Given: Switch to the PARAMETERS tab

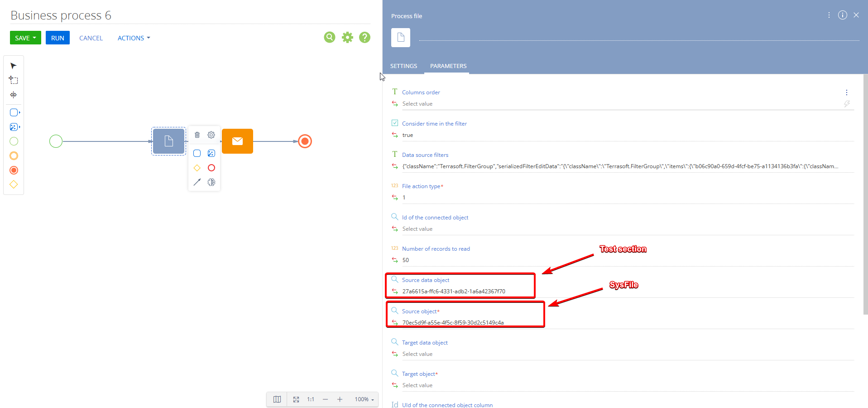Looking at the screenshot, I should click(448, 66).
